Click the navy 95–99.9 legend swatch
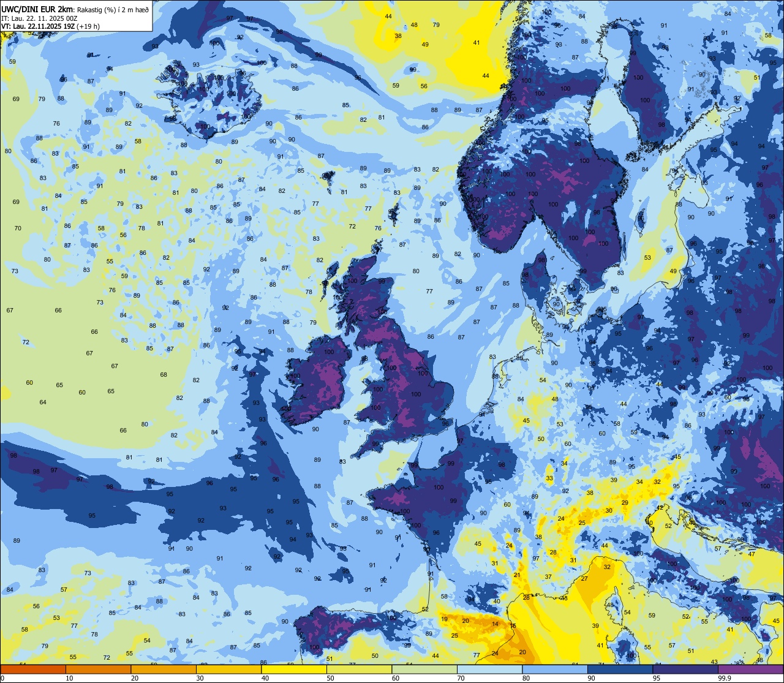 685,669
